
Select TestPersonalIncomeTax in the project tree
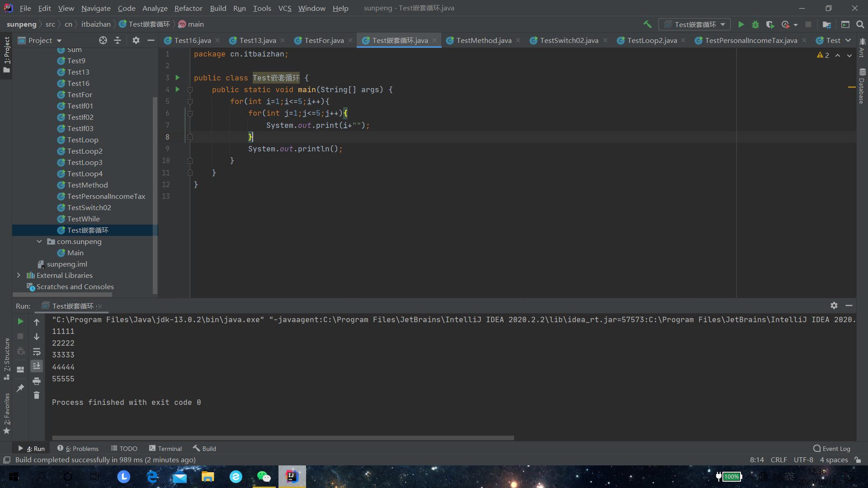point(106,197)
